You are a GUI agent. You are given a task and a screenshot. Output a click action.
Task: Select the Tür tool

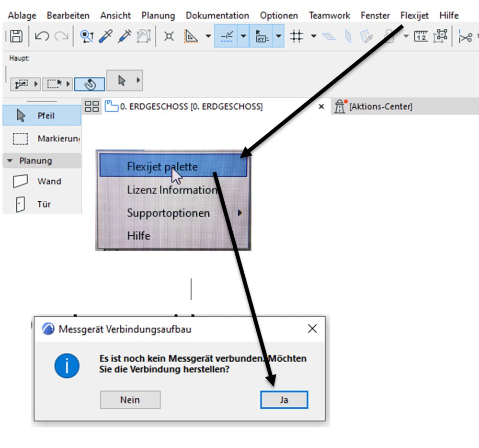(42, 204)
